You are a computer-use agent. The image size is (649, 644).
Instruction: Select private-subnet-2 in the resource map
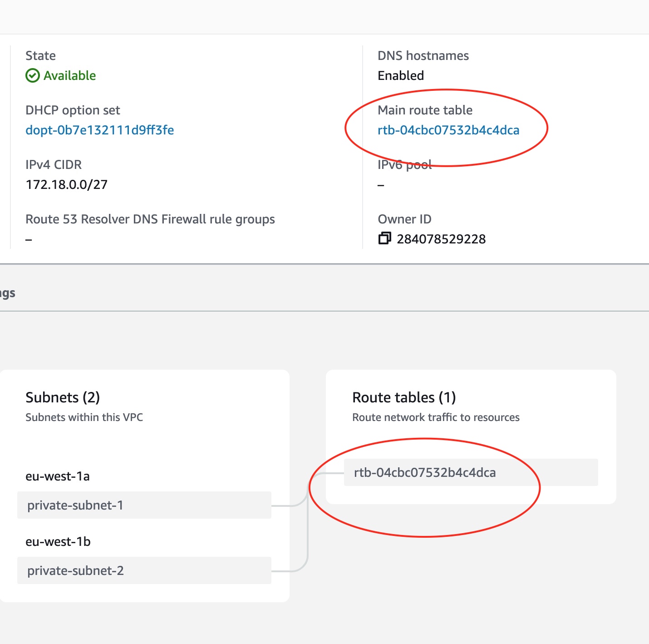point(144,570)
